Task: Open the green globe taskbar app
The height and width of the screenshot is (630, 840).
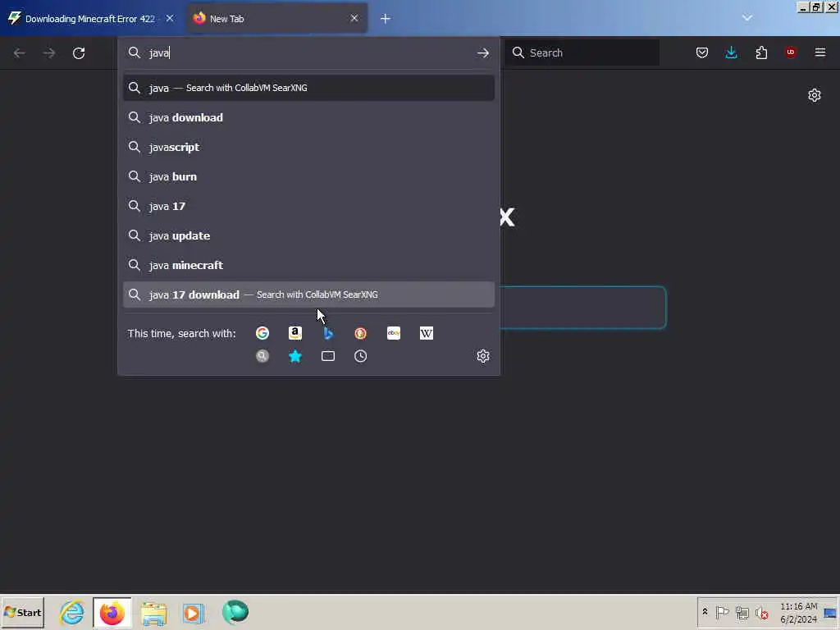Action: tap(235, 612)
